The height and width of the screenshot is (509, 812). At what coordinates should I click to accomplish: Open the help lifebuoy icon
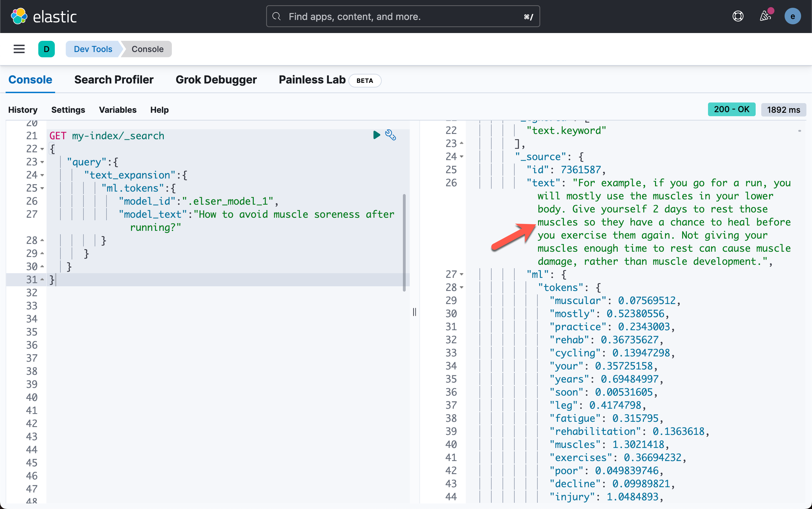click(x=738, y=16)
